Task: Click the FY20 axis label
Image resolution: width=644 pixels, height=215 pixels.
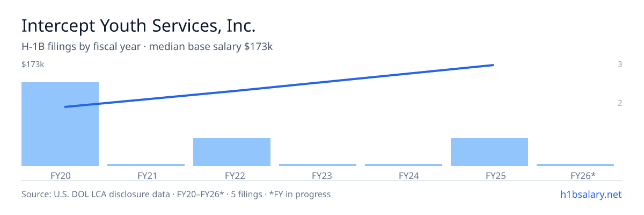Action: pyautogui.click(x=60, y=175)
